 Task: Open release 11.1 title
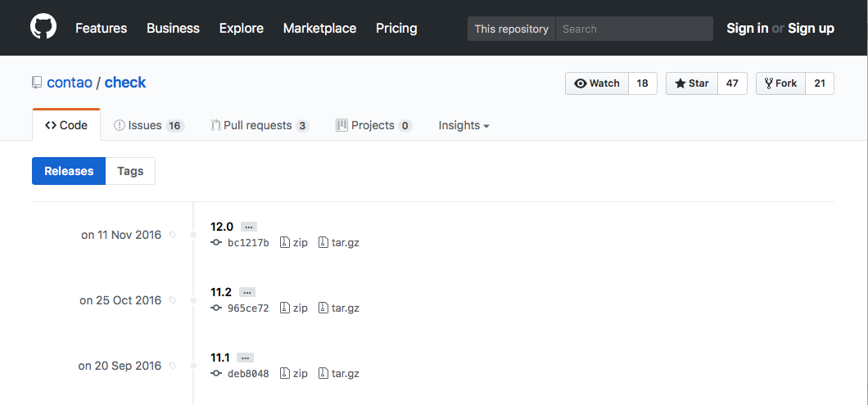click(x=219, y=358)
